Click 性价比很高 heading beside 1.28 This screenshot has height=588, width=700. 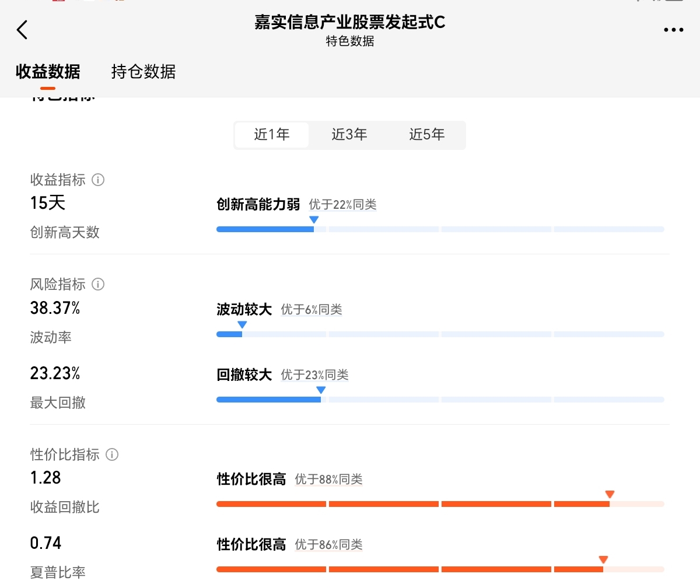tap(251, 479)
